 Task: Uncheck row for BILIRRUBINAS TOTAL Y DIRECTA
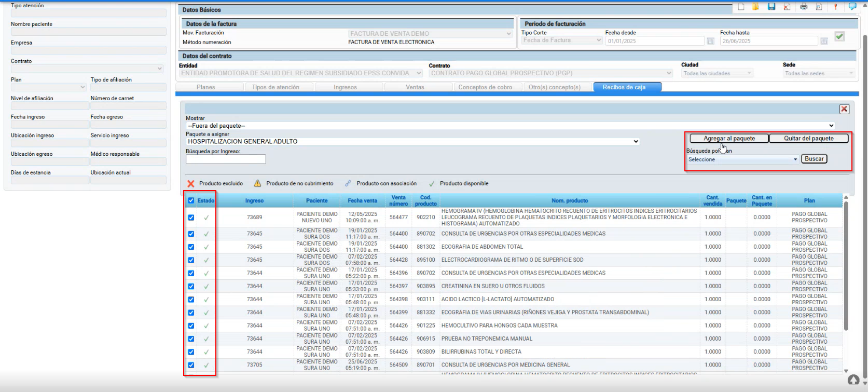pyautogui.click(x=191, y=352)
